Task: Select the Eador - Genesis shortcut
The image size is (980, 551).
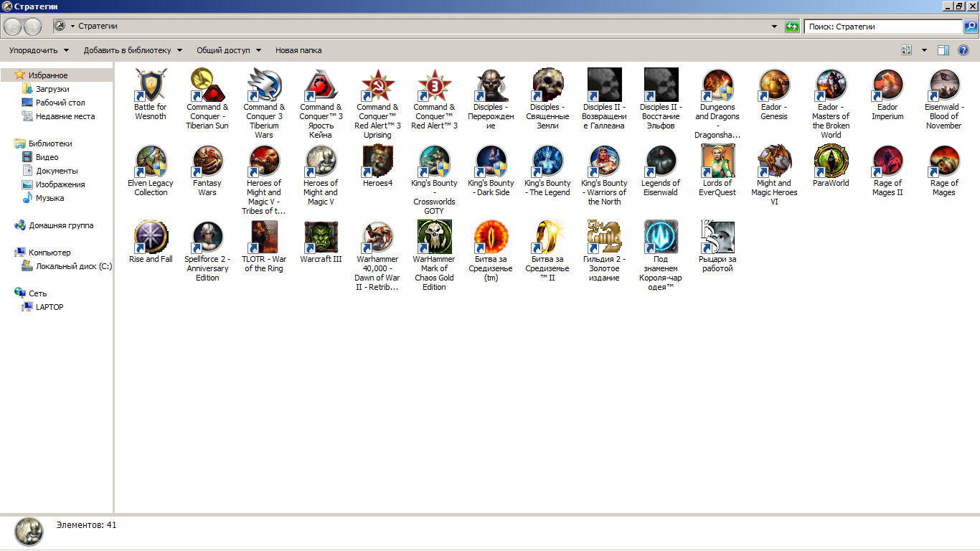Action: coord(774,85)
